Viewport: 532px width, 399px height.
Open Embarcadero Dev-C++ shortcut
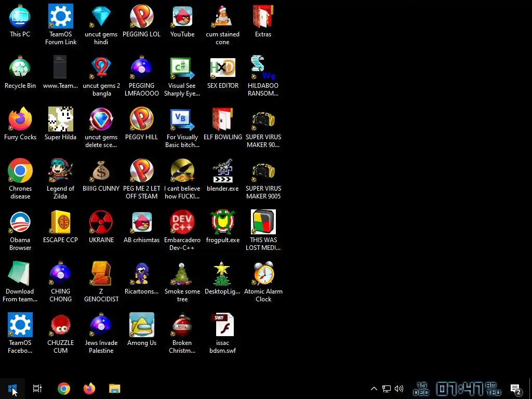[x=182, y=231]
